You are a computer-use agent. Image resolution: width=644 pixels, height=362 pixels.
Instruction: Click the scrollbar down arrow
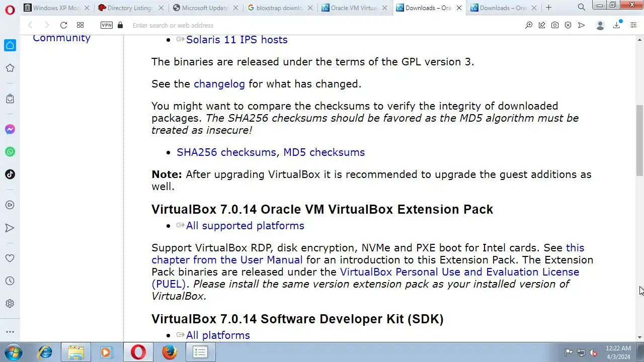pos(640,338)
